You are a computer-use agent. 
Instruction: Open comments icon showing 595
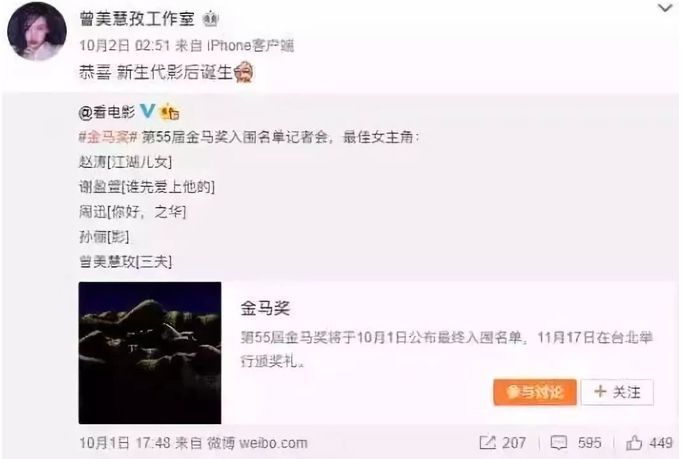(576, 443)
